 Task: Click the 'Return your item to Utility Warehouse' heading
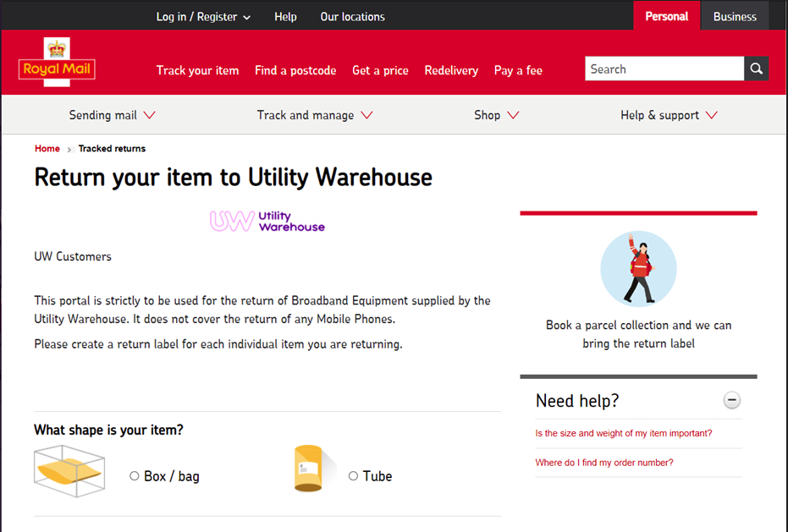[234, 178]
